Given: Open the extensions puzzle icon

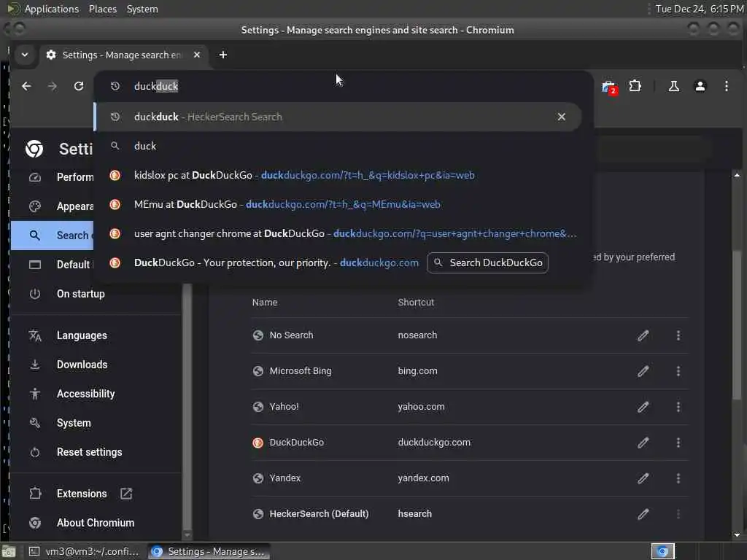Looking at the screenshot, I should (635, 86).
